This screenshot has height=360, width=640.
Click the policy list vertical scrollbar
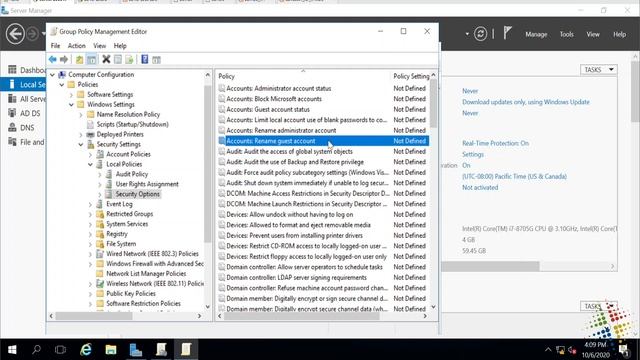[x=433, y=103]
